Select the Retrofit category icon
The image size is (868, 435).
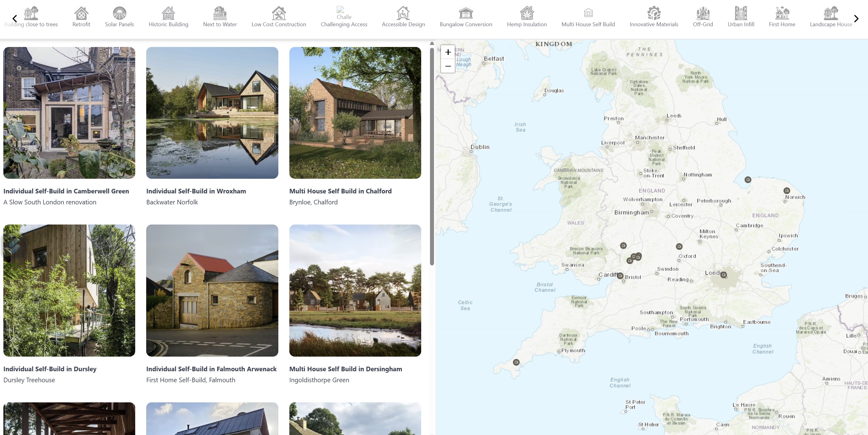(x=81, y=13)
